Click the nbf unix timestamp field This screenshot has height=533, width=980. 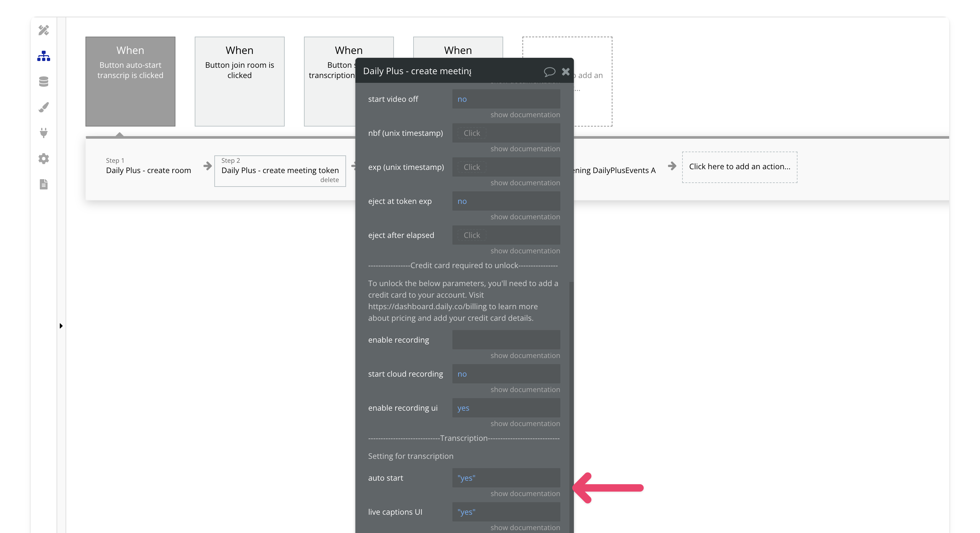[x=506, y=133]
